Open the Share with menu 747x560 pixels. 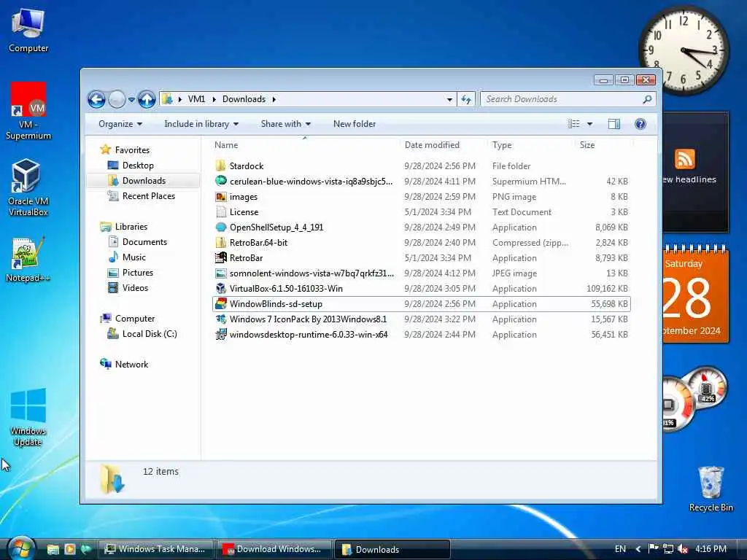pyautogui.click(x=285, y=124)
